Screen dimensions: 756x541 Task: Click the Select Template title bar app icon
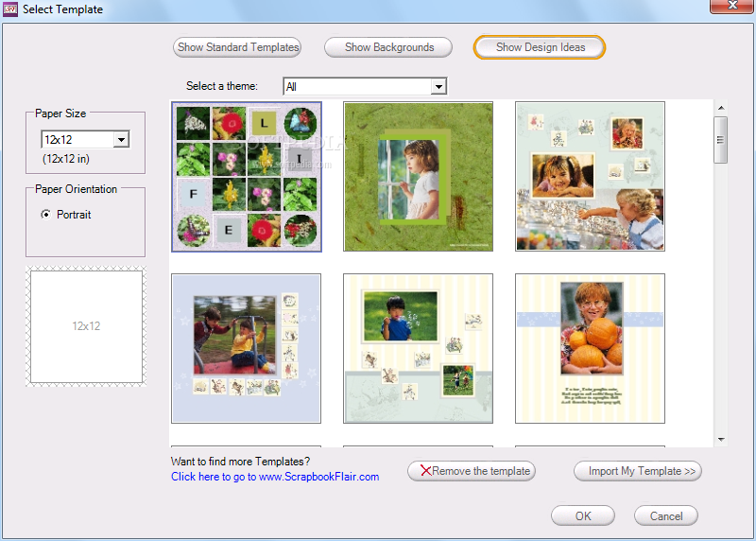pyautogui.click(x=10, y=9)
